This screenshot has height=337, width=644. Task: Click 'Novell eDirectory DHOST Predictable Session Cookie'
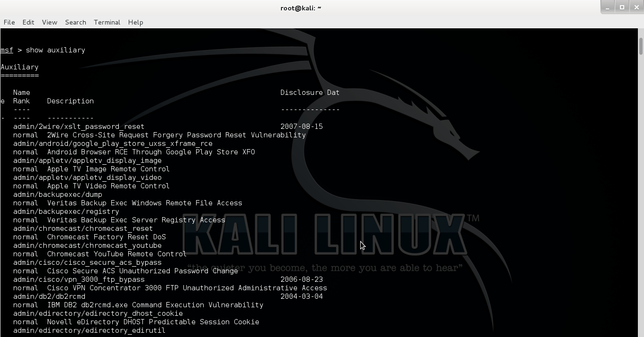pyautogui.click(x=153, y=322)
